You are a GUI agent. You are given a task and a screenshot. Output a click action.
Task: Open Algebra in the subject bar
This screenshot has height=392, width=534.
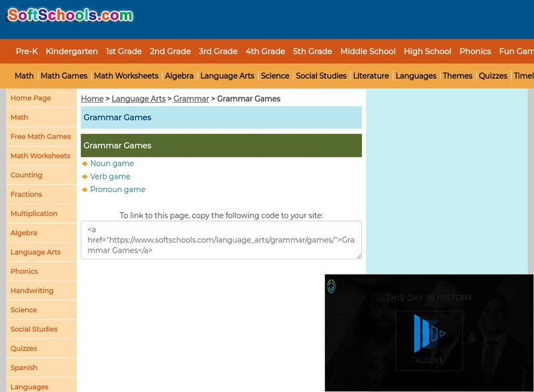179,75
